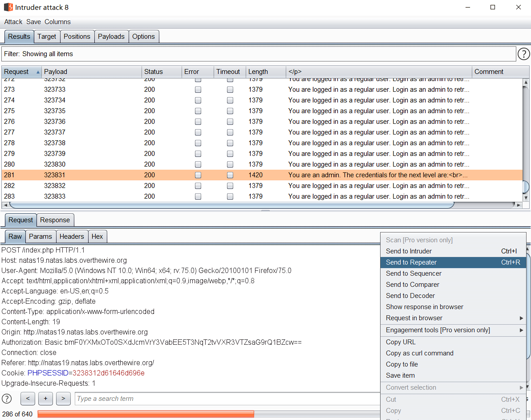The width and height of the screenshot is (531, 420).
Task: Click the + search options button
Action: coord(45,399)
